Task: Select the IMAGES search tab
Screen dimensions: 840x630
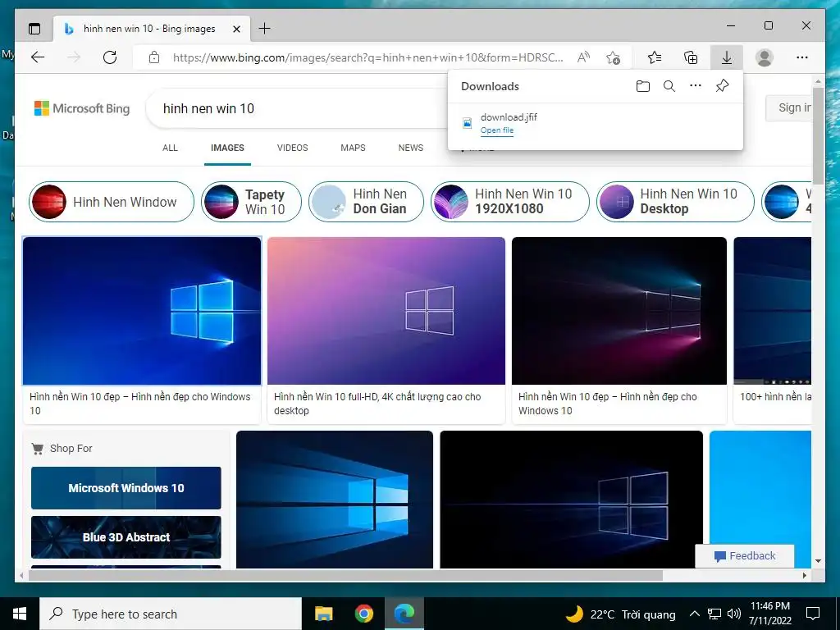Action: tap(227, 148)
